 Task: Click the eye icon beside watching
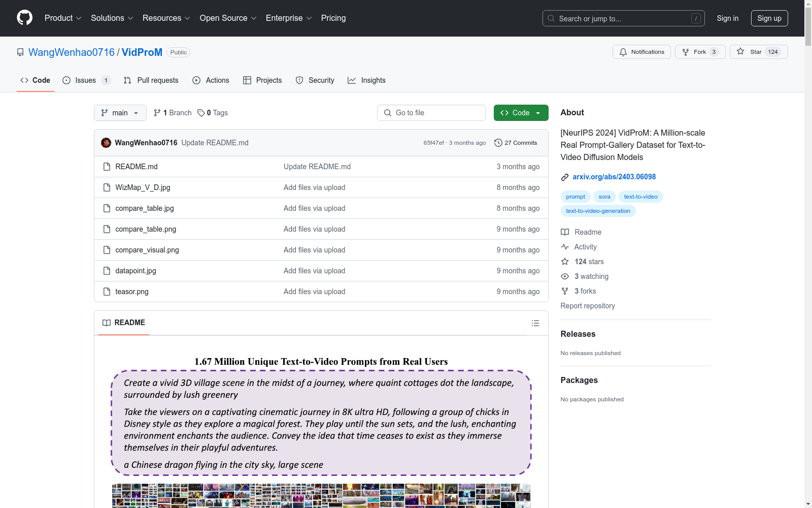point(565,276)
